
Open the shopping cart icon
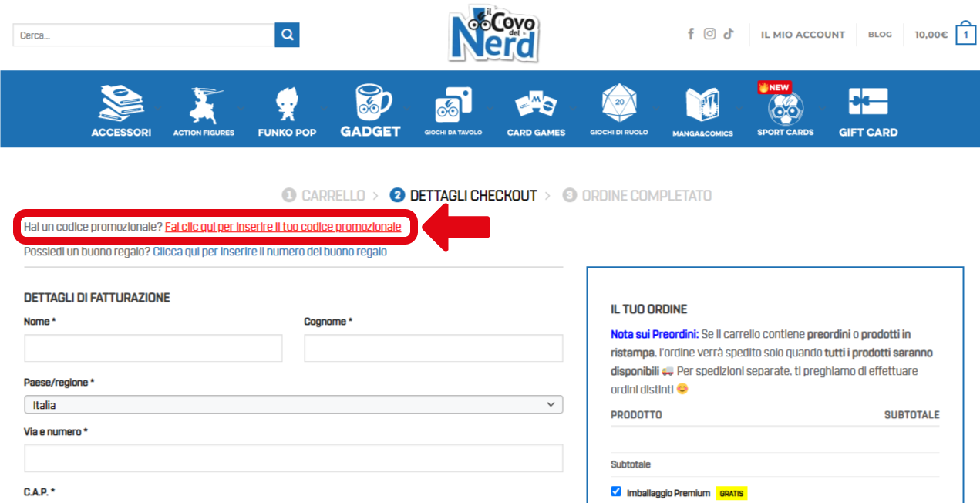coord(965,34)
